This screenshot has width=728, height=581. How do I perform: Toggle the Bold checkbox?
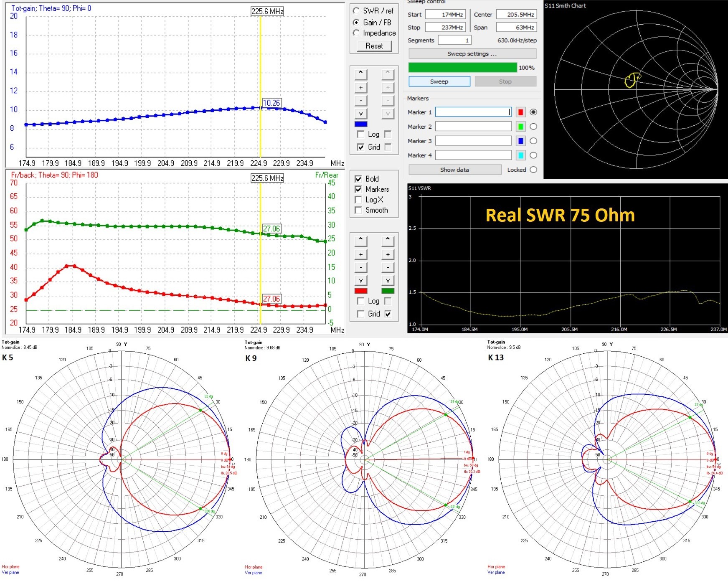pyautogui.click(x=358, y=179)
